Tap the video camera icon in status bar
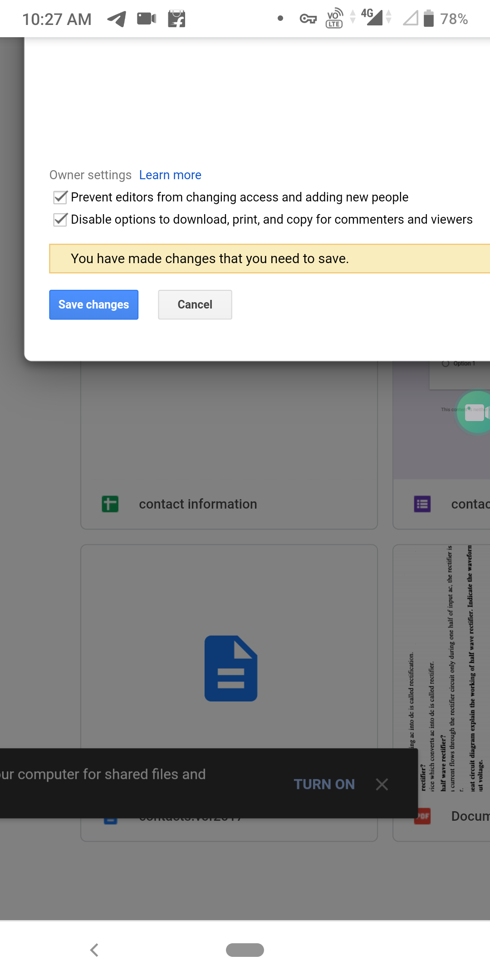Image resolution: width=490 pixels, height=980 pixels. click(x=147, y=19)
